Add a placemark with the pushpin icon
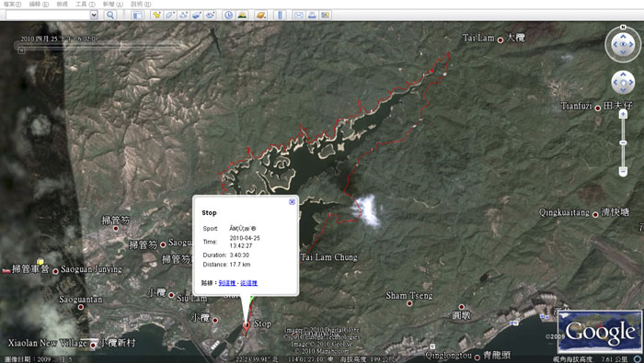Image resolution: width=644 pixels, height=363 pixels. pyautogui.click(x=156, y=16)
